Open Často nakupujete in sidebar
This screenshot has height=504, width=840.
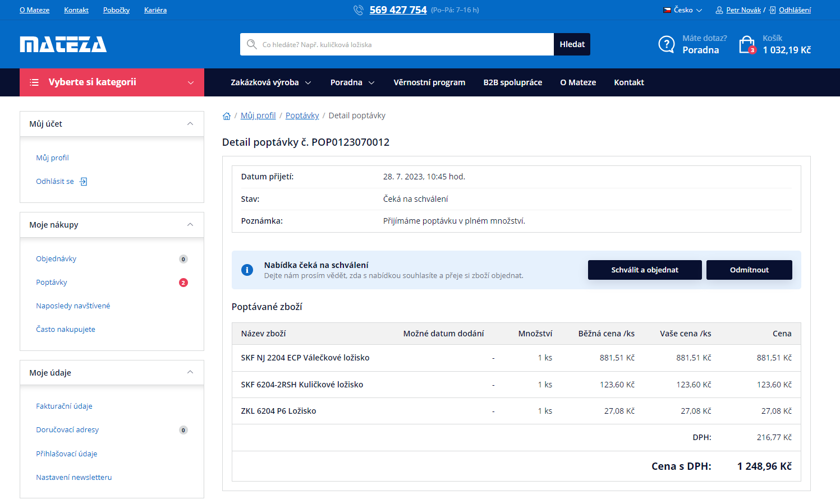[x=66, y=330]
